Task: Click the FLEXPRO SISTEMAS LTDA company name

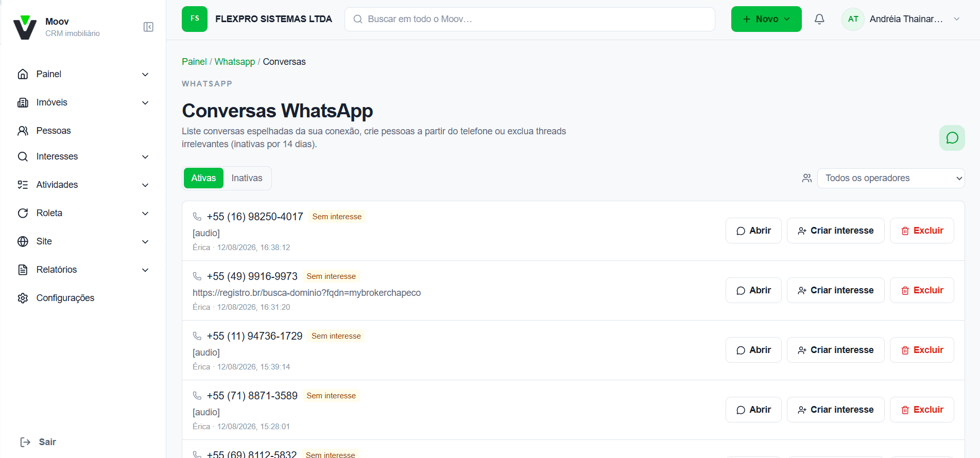Action: point(273,19)
